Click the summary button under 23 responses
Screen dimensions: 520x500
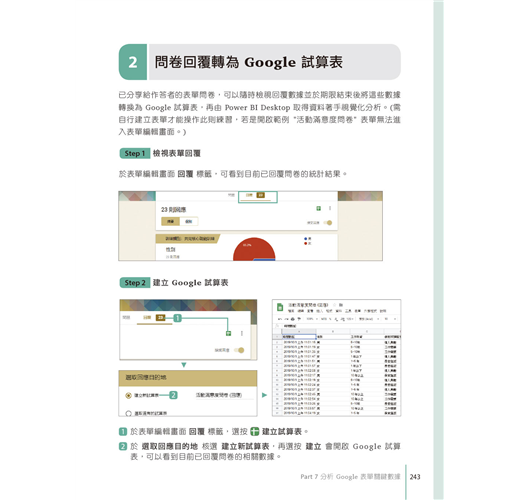point(170,221)
